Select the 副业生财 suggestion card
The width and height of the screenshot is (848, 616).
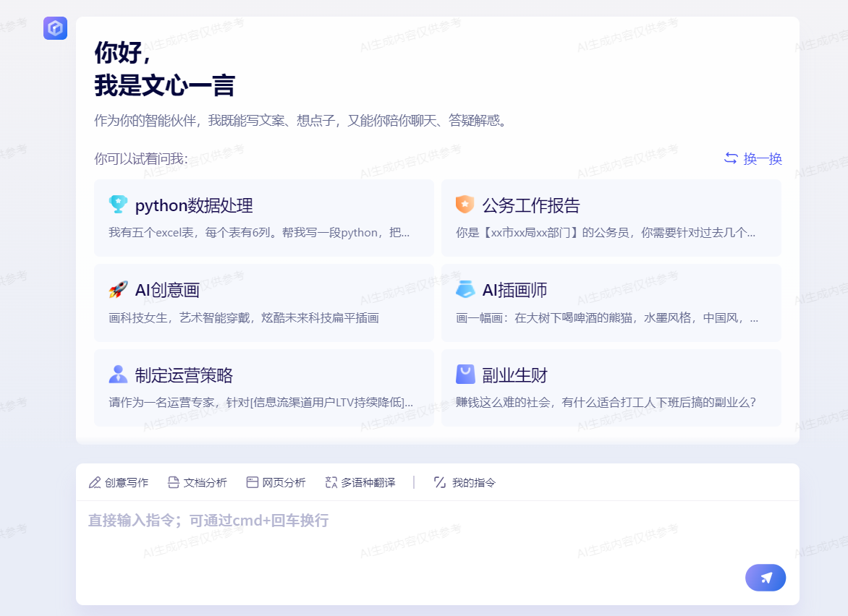click(611, 388)
